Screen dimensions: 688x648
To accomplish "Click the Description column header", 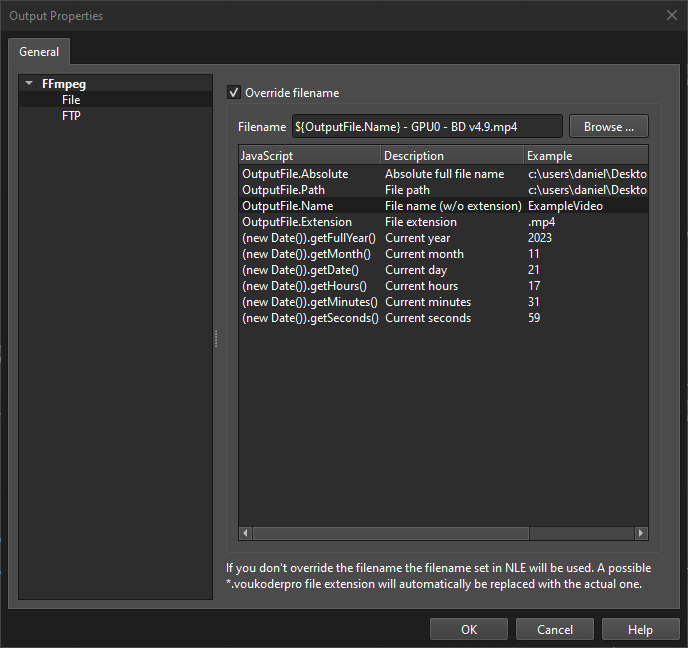I will pos(452,156).
